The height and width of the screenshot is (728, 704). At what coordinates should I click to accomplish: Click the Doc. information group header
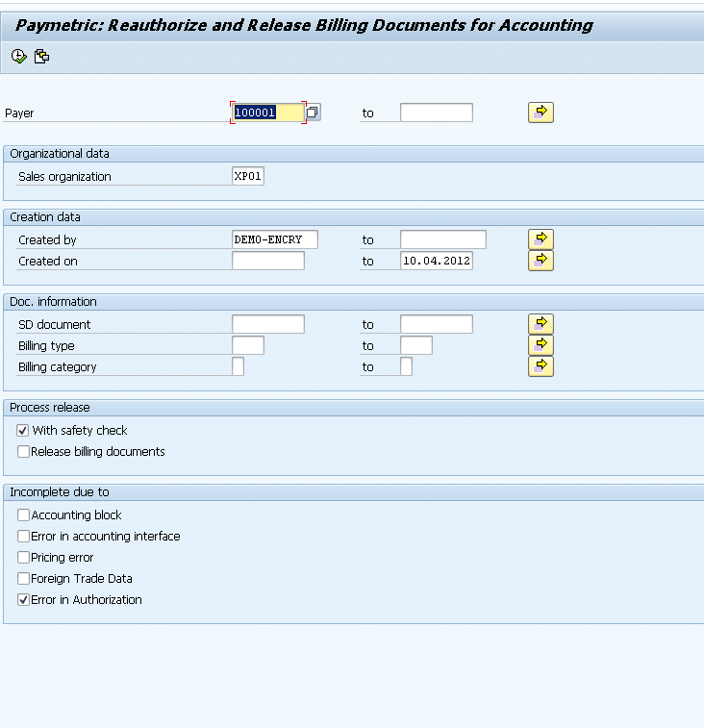pyautogui.click(x=53, y=302)
